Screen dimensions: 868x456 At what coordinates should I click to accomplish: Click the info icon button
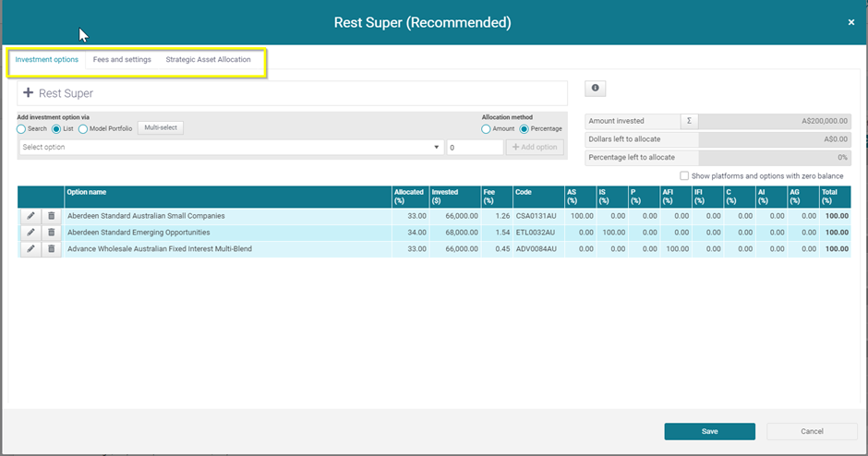pos(595,88)
